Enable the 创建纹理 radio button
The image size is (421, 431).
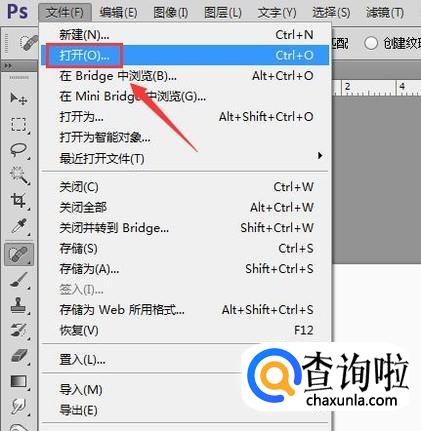click(371, 43)
